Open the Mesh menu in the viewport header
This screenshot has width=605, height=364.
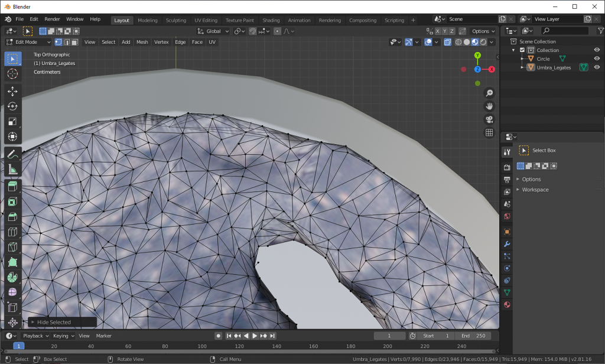coord(142,41)
